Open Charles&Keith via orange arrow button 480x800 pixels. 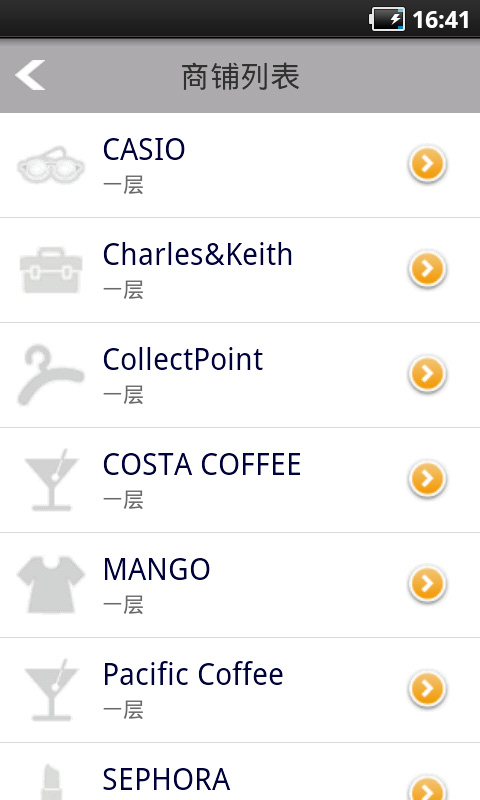427,269
